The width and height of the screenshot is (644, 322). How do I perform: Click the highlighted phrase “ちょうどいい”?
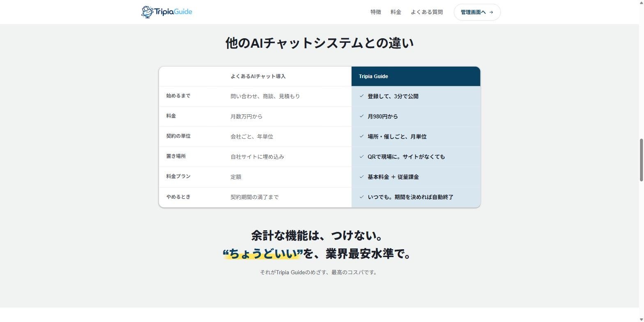point(262,254)
